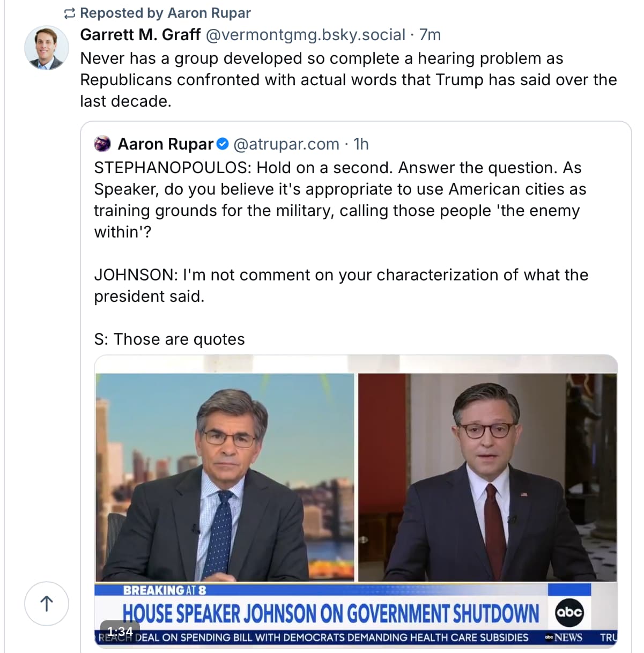Screen dimensions: 644x653
Task: Open Garrett's post about Republicans' hearing problem
Action: click(348, 79)
